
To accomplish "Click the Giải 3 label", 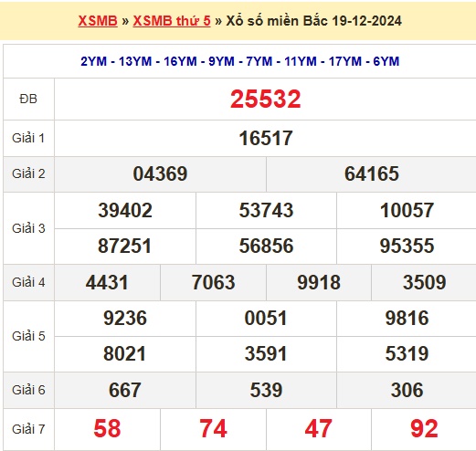I will 28,228.
